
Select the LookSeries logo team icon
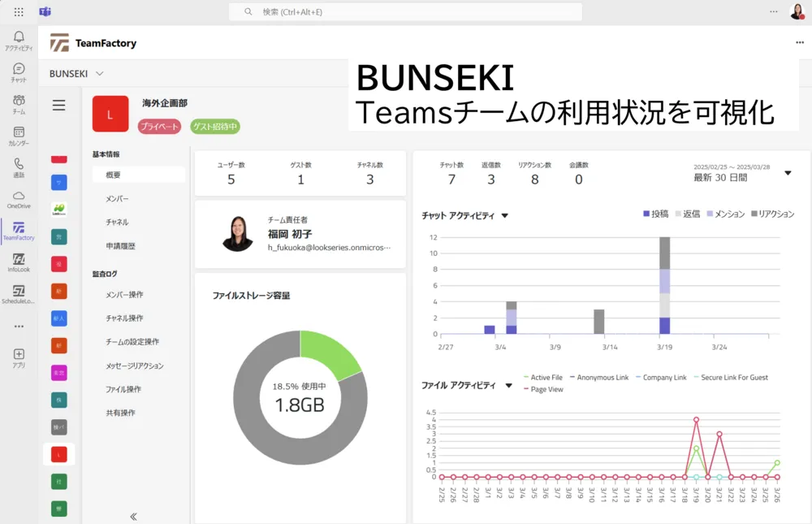(x=59, y=210)
